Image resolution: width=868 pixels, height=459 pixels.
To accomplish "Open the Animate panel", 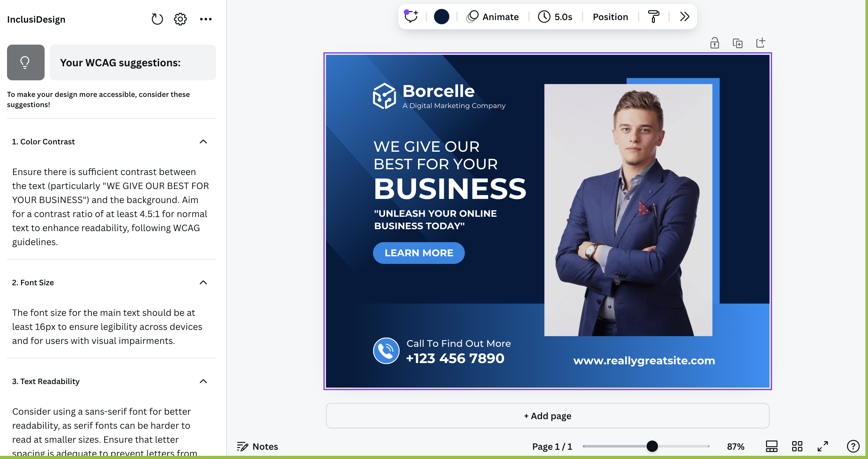I will [493, 17].
